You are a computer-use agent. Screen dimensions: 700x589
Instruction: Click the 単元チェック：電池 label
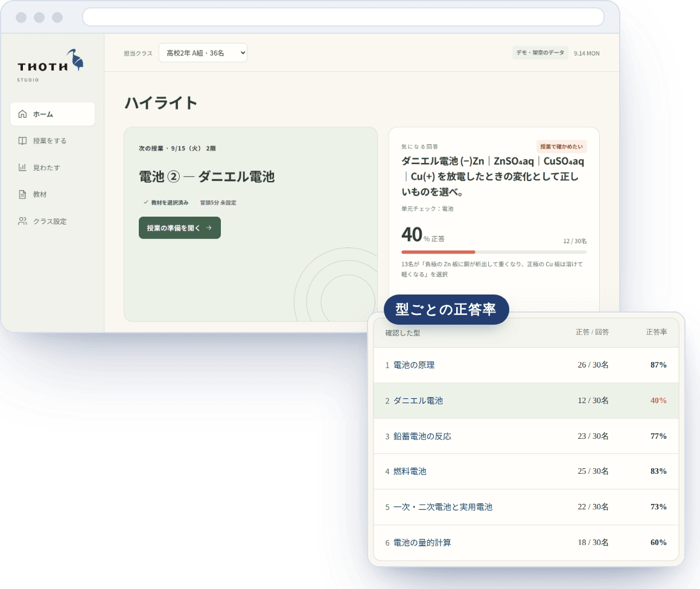[427, 209]
